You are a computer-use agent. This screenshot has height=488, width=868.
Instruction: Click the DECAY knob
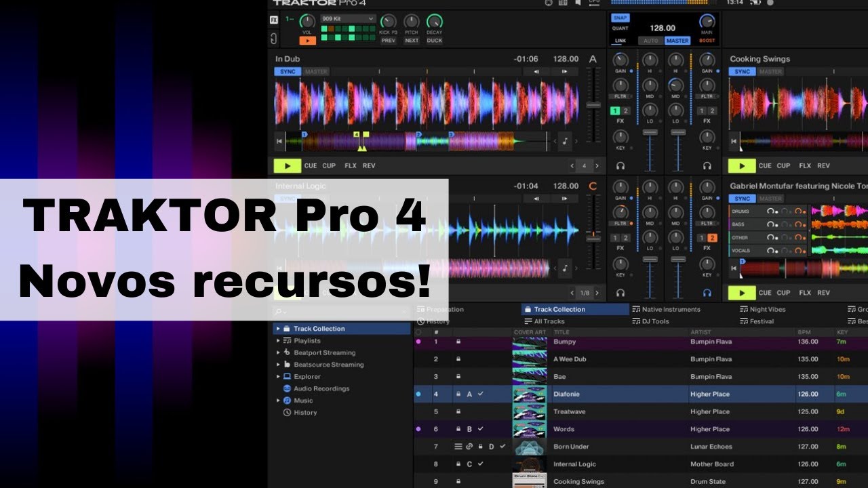(435, 22)
